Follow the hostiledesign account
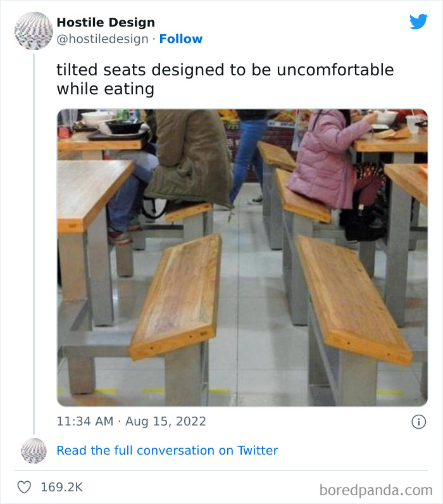This screenshot has width=443, height=504. tap(181, 39)
